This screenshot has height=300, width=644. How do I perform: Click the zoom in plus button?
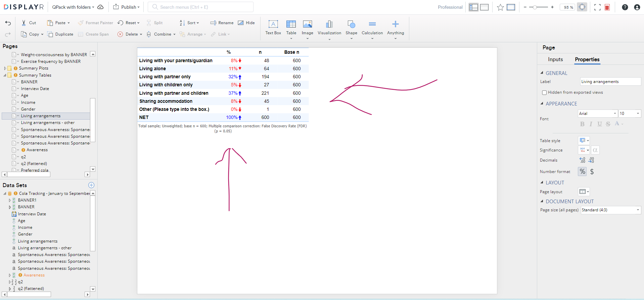point(552,7)
